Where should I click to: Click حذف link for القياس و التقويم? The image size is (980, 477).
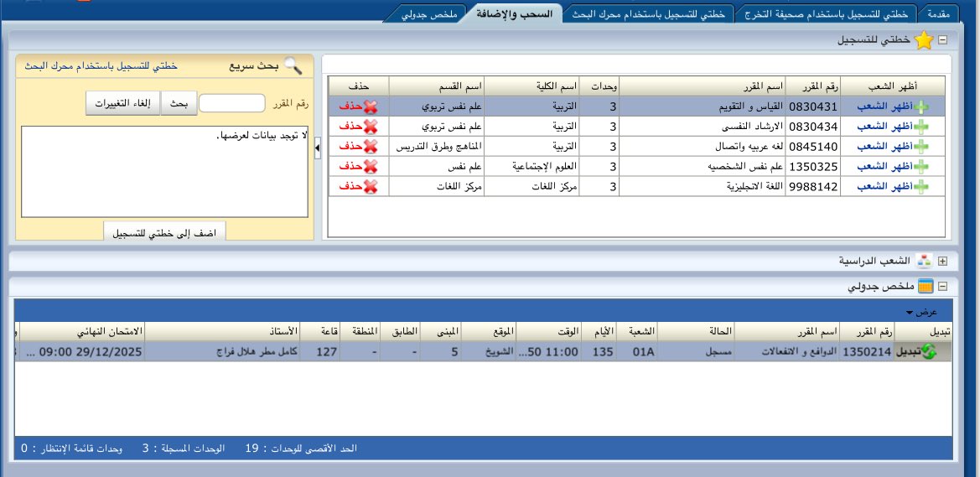click(350, 107)
